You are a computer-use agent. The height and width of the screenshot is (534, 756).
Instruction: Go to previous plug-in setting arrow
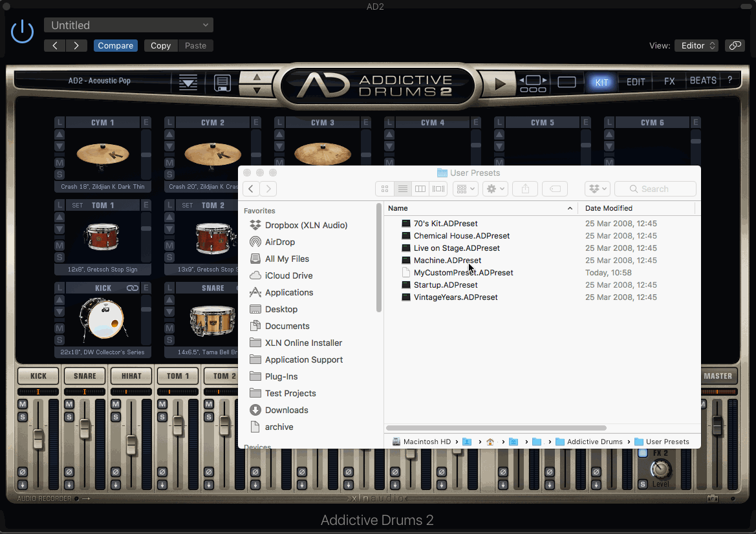click(55, 45)
